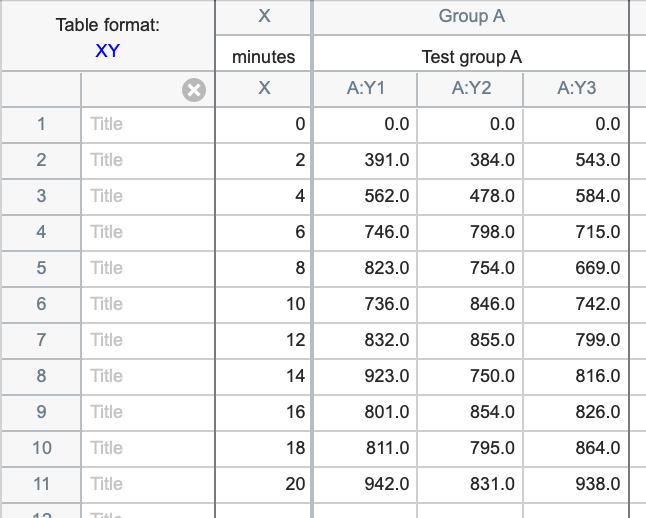The width and height of the screenshot is (646, 518).
Task: Select the A:Y2 subcolumn header
Action: 471,89
